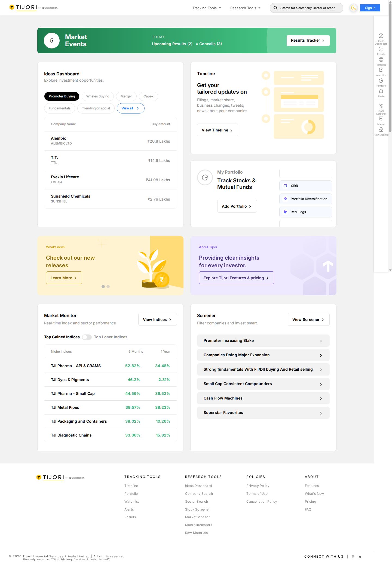392x562 pixels.
Task: Open Evexia Lifecare company row
Action: click(x=111, y=180)
